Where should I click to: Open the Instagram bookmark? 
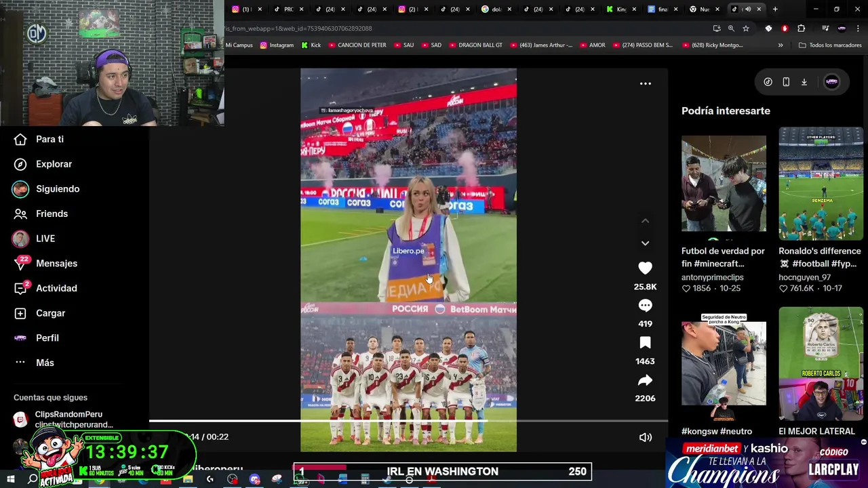pos(277,45)
